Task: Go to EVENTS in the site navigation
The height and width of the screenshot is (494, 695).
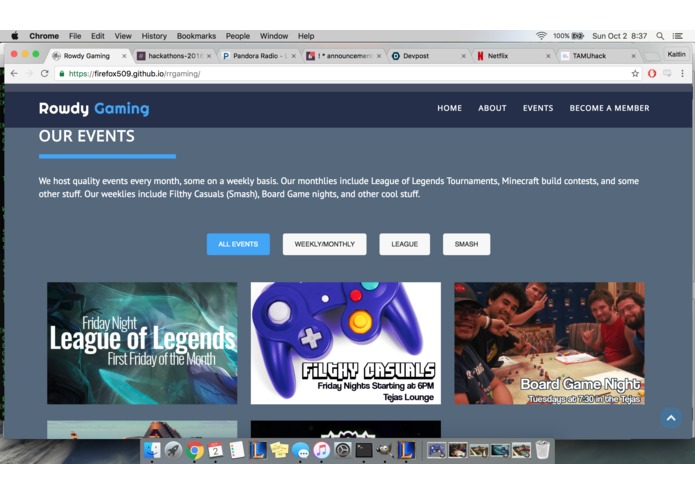Action: (538, 108)
